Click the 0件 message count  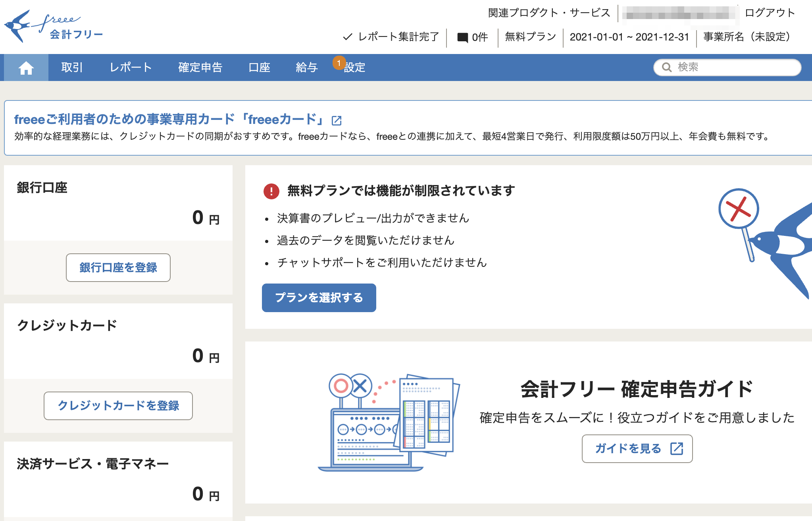click(x=480, y=37)
